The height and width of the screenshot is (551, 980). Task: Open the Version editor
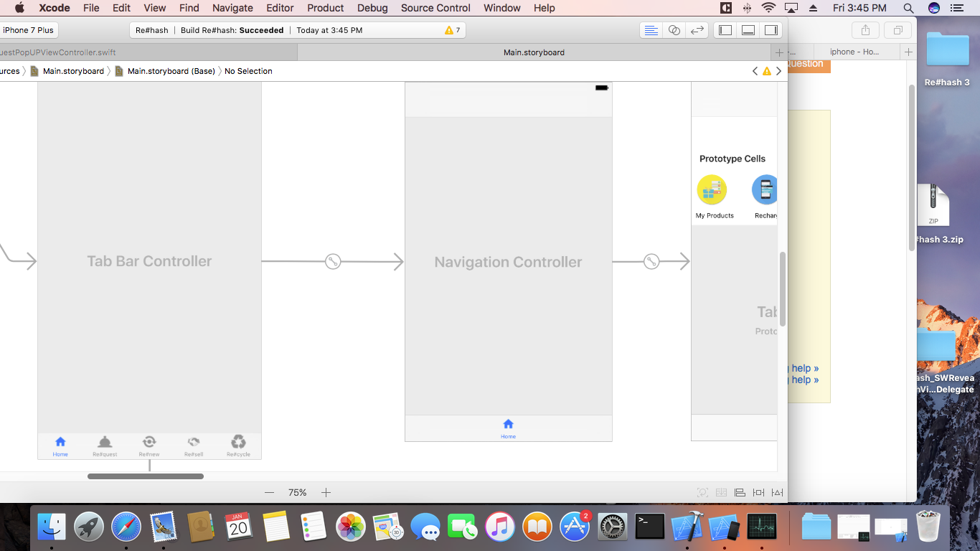tap(697, 30)
